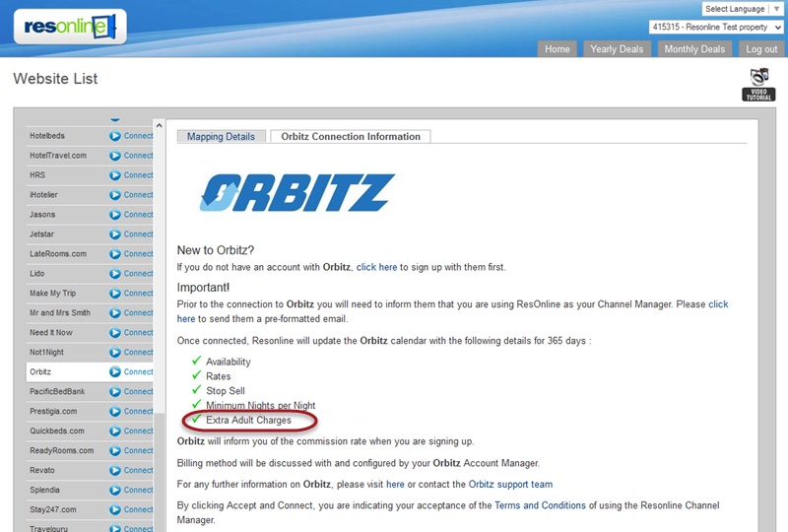Click the 'click here' pre-formatted email link
The height and width of the screenshot is (532, 788).
(718, 304)
